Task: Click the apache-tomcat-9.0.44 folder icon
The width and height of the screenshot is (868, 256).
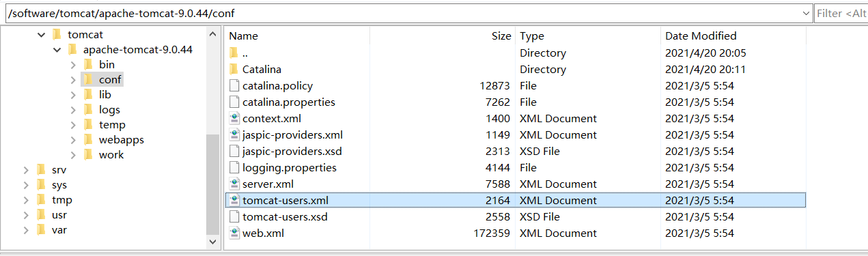Action: click(x=72, y=50)
